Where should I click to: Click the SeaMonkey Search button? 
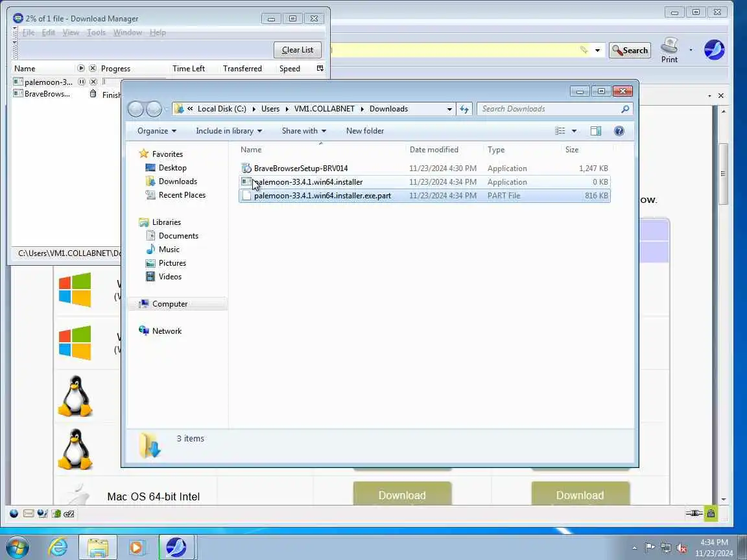pos(630,50)
